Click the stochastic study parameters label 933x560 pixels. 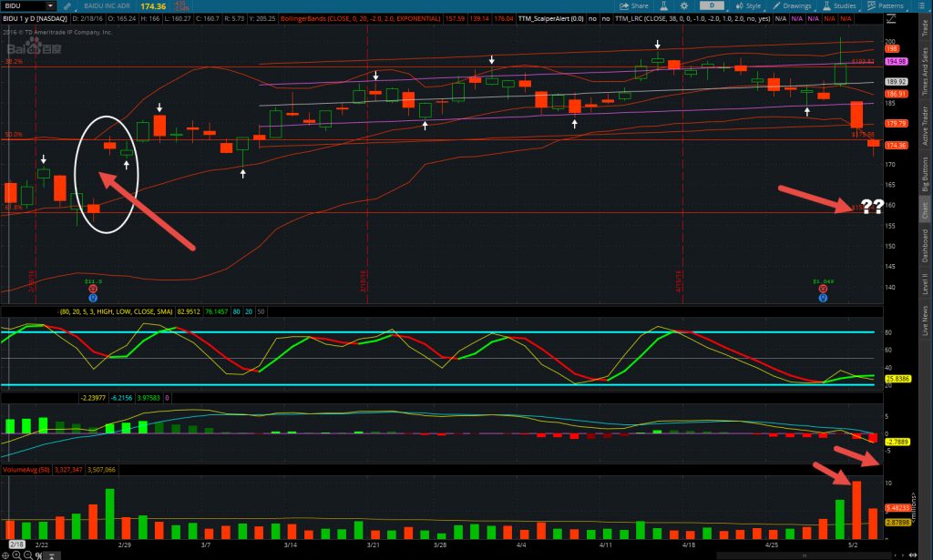pyautogui.click(x=116, y=311)
